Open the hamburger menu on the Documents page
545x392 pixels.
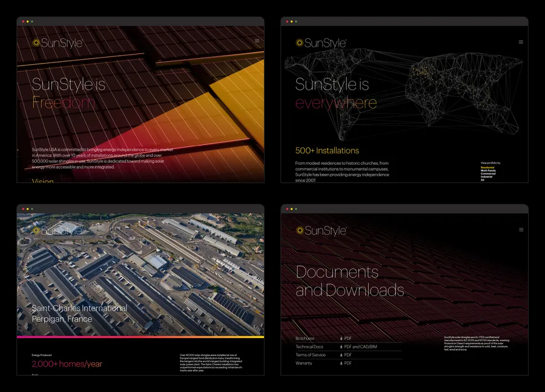(520, 230)
